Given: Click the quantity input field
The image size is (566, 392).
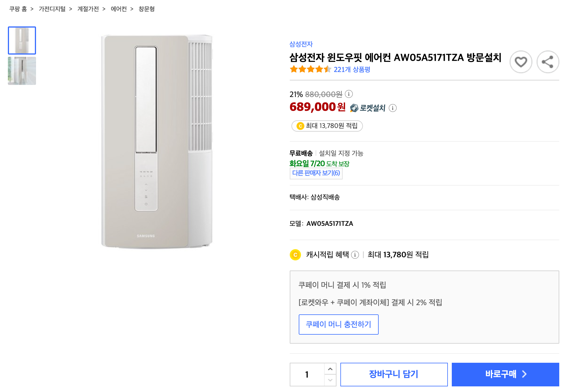Looking at the screenshot, I should pyautogui.click(x=307, y=375).
